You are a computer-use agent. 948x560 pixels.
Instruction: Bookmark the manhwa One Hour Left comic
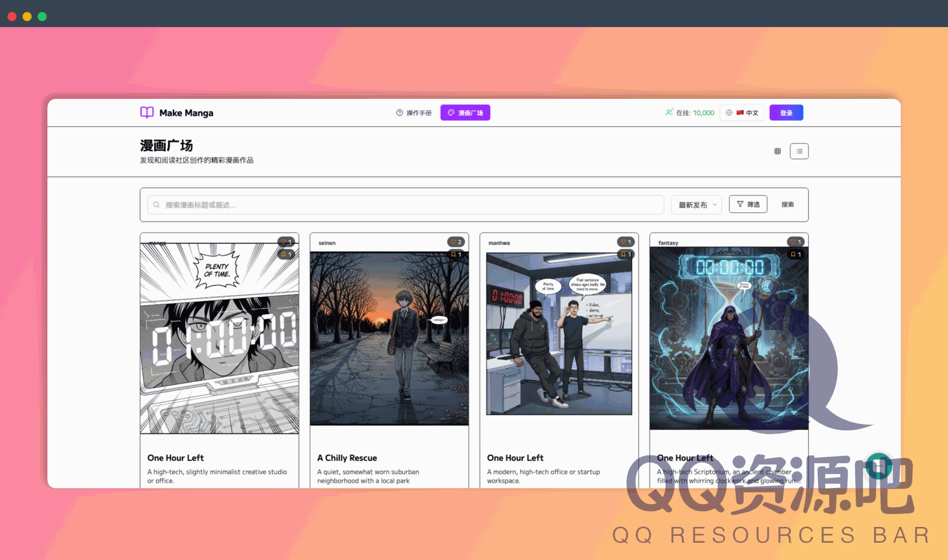626,255
